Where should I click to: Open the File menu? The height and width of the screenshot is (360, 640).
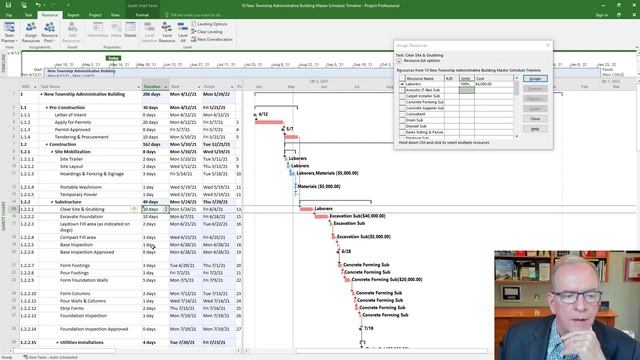click(9, 15)
